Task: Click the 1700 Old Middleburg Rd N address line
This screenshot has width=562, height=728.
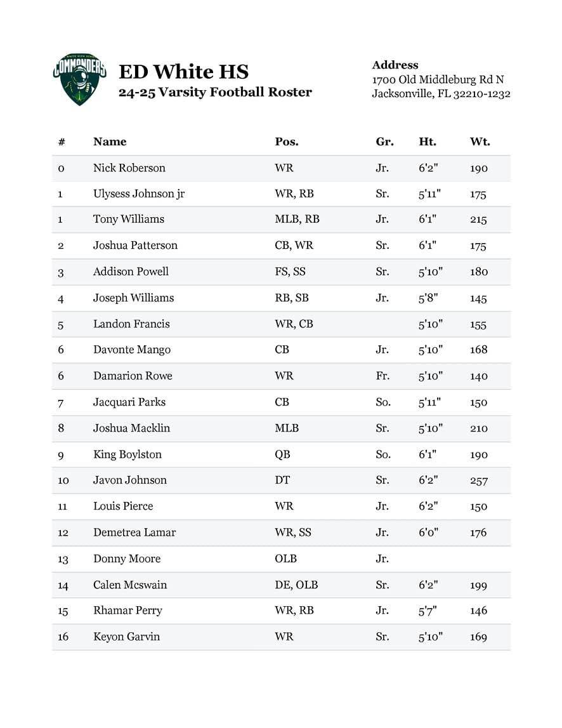Action: point(438,79)
